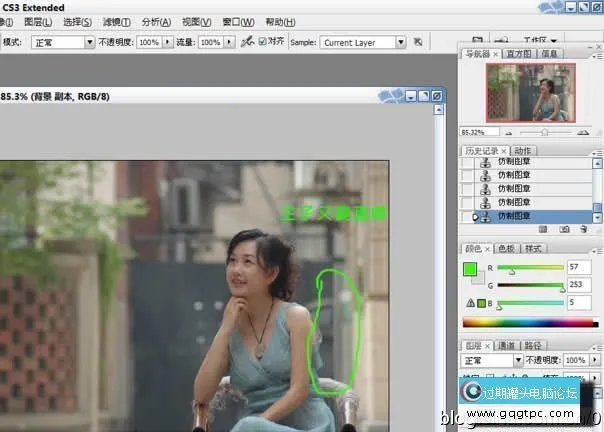The width and height of the screenshot is (604, 432).
Task: Click document window scrollbar up arrow
Action: coord(439,110)
